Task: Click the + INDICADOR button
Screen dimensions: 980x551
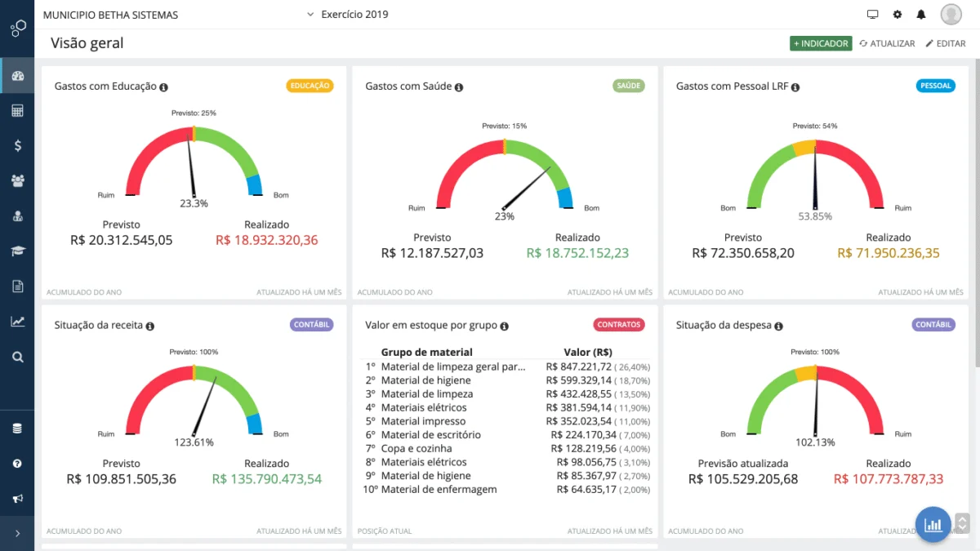Action: click(821, 43)
